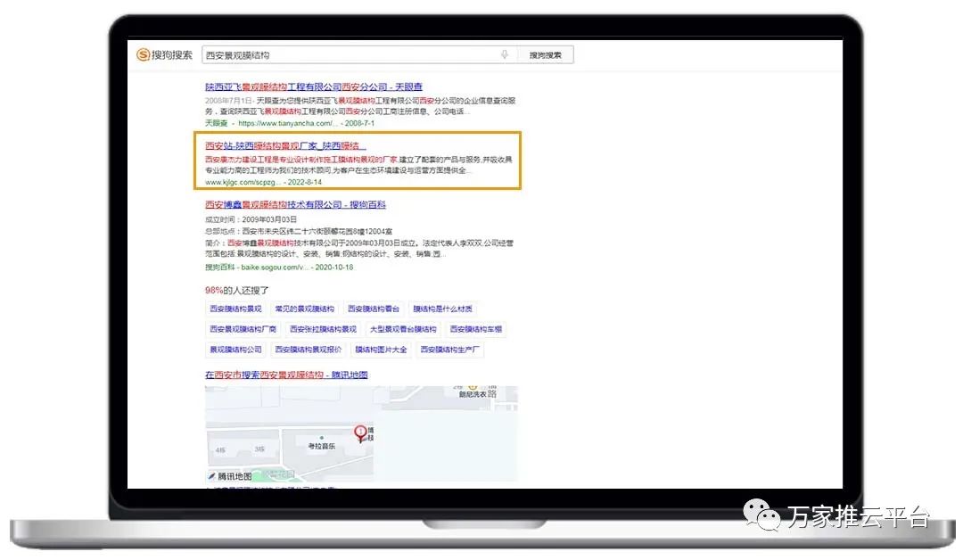Select related search 西安景观膜结构厂商
Screen dimensions: 963x560
click(243, 330)
